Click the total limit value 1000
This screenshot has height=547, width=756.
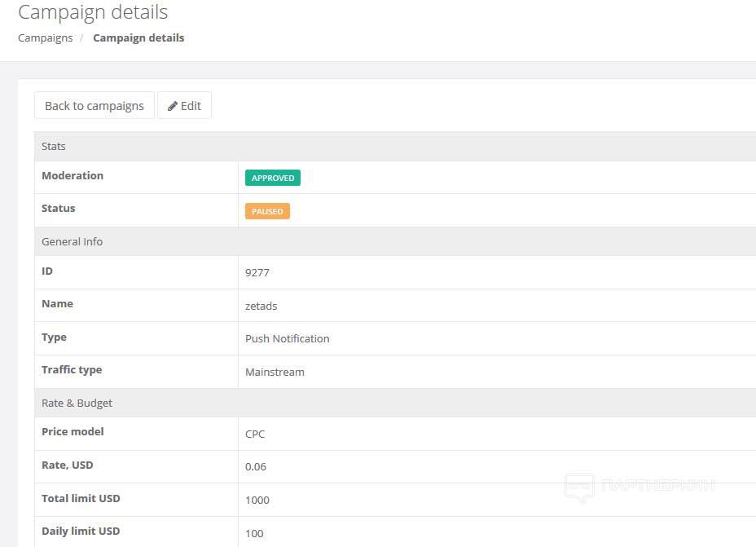tap(257, 500)
